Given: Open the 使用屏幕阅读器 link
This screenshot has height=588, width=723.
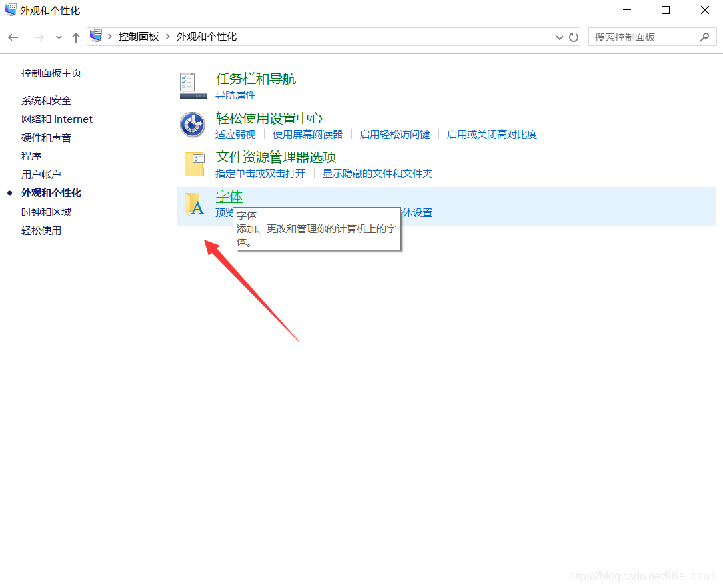Looking at the screenshot, I should 308,134.
